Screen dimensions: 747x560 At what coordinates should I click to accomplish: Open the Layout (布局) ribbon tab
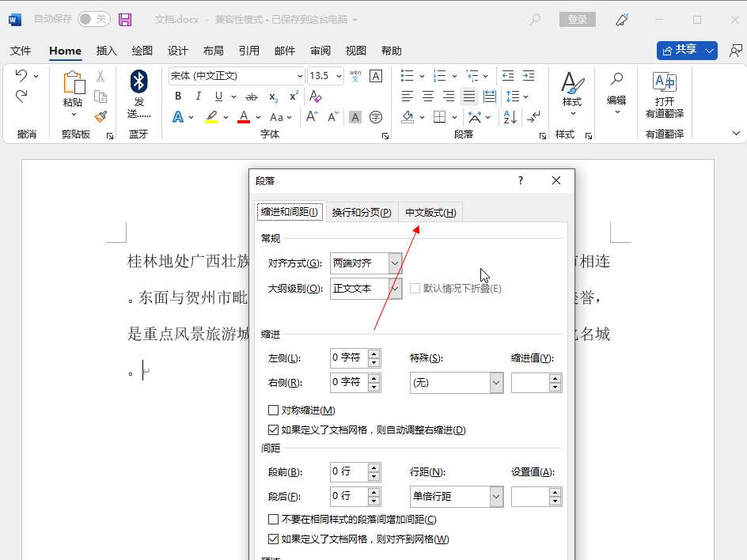(213, 51)
